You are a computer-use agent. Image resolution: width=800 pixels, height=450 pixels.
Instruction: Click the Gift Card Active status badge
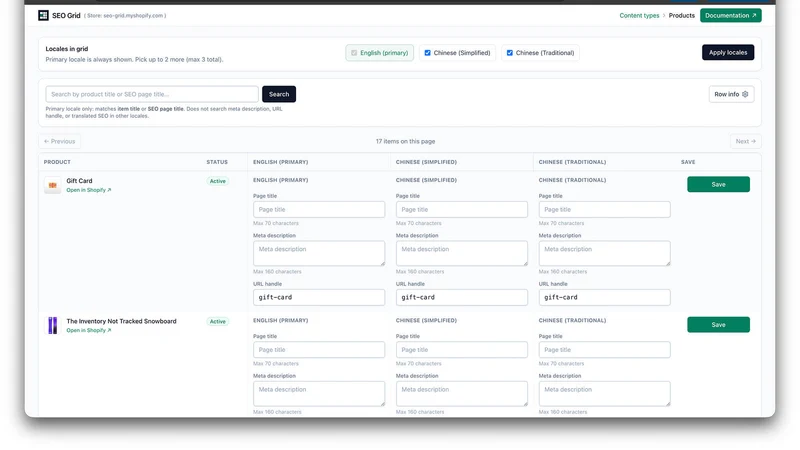coord(217,181)
